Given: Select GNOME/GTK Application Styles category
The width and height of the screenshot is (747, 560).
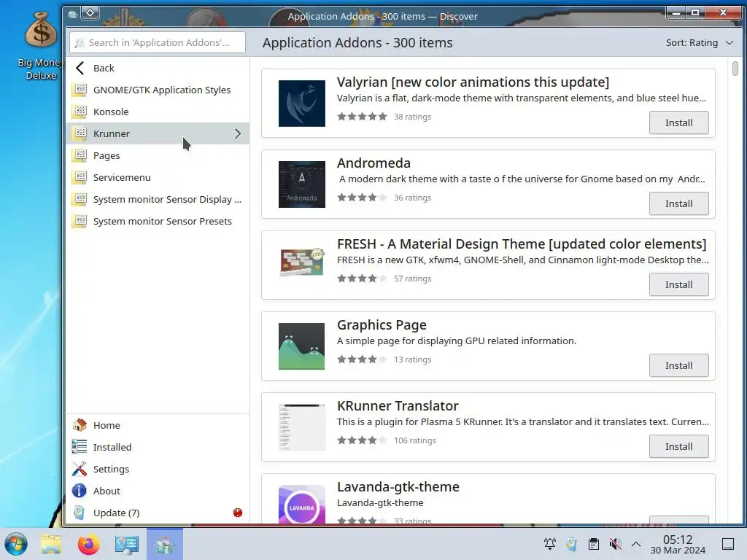Looking at the screenshot, I should pos(158,90).
